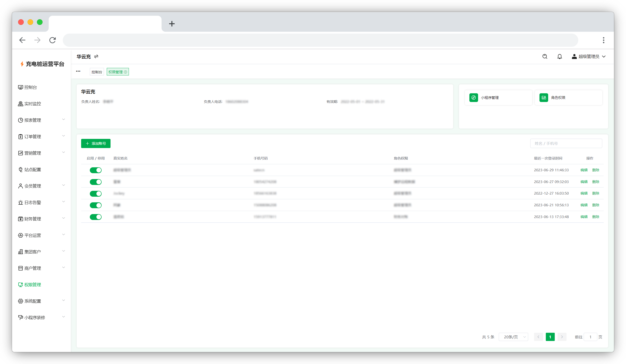Click the switch operator arrows icon beside 华云充
626x364 pixels.
coord(96,57)
